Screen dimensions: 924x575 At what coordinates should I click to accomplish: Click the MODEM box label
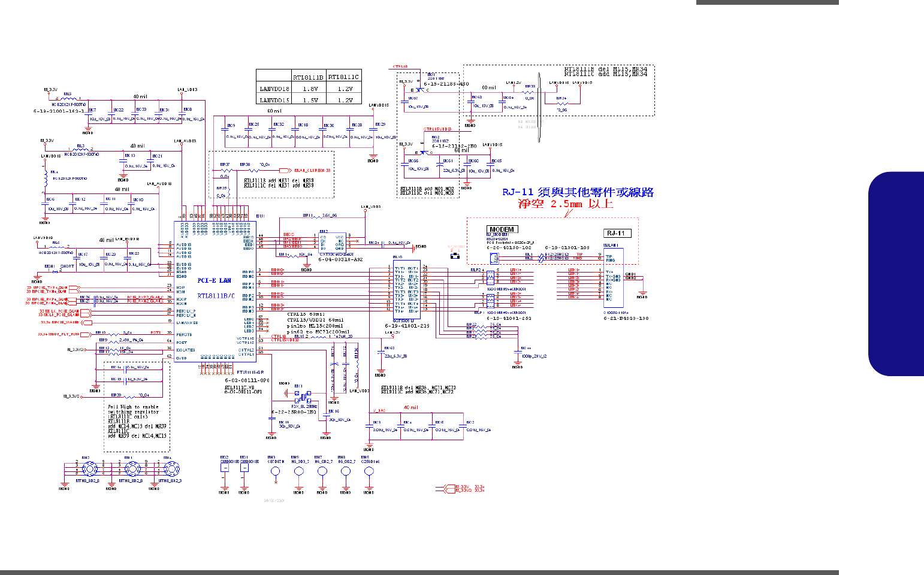pyautogui.click(x=502, y=229)
